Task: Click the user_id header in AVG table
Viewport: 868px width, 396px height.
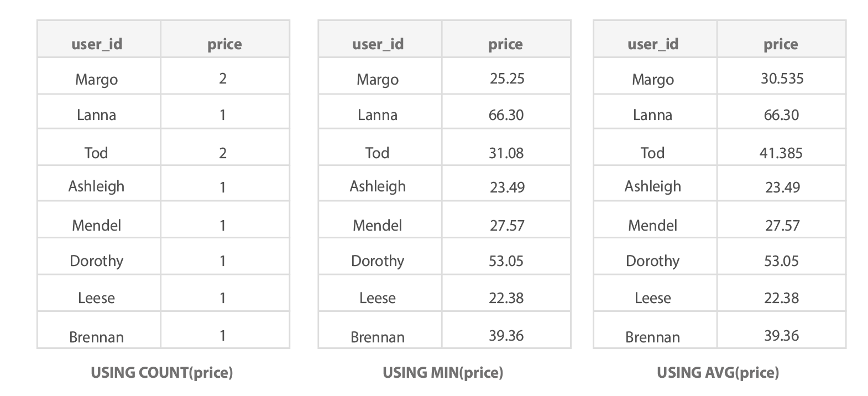Action: coord(653,44)
